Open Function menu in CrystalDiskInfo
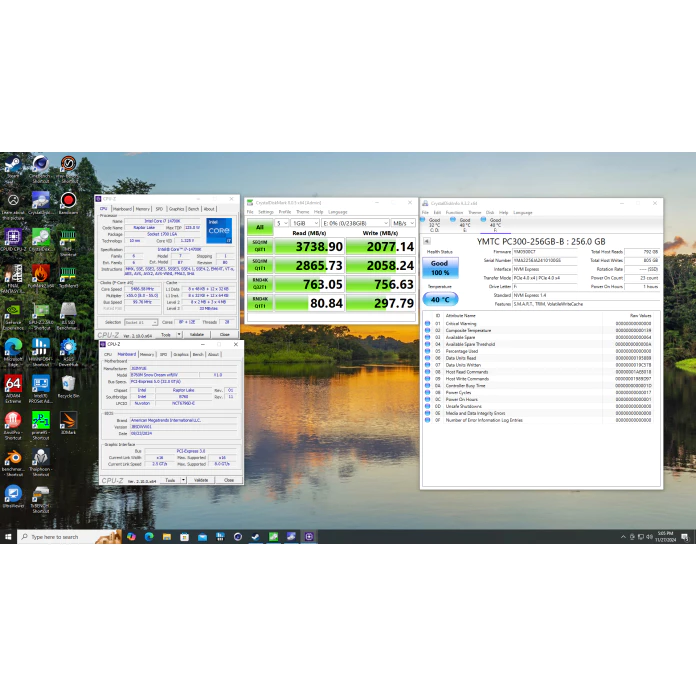696x696 pixels. coord(454,213)
